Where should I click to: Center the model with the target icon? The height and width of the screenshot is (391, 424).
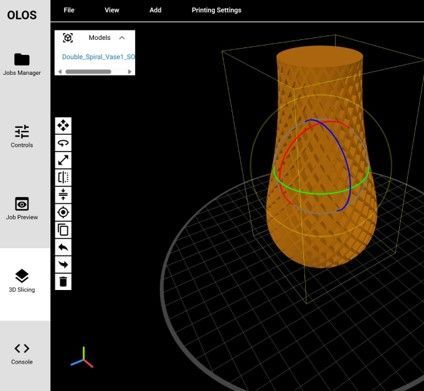pyautogui.click(x=63, y=212)
